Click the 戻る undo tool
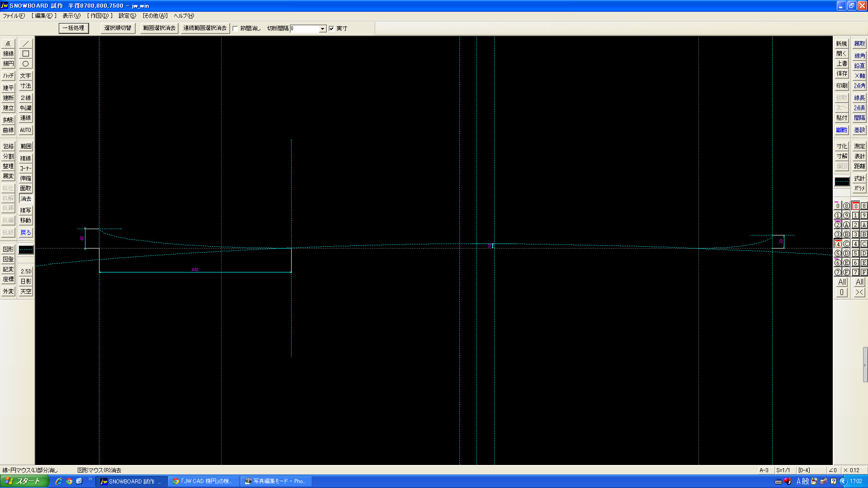The image size is (868, 488). (26, 233)
